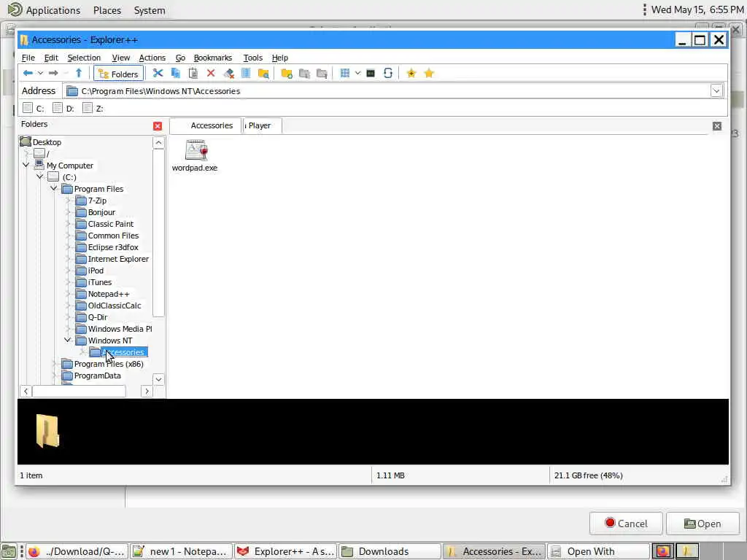
Task: Click the Open button in background dialog
Action: (x=703, y=524)
